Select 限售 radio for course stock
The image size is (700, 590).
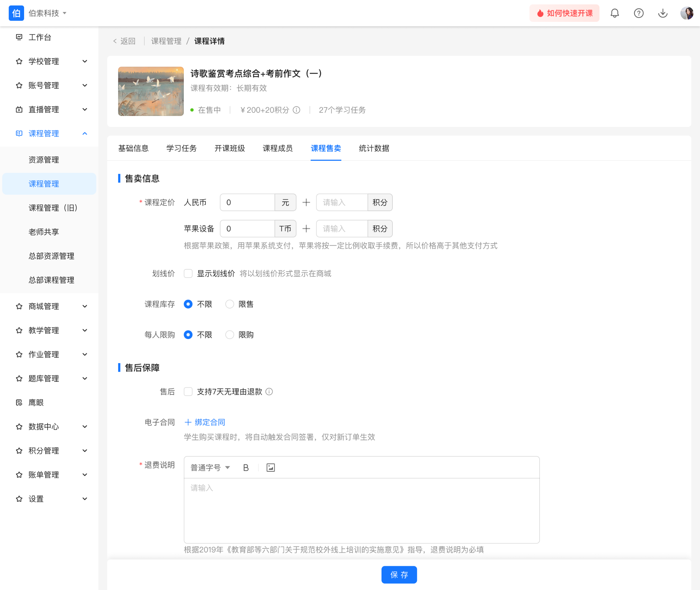pyautogui.click(x=229, y=304)
